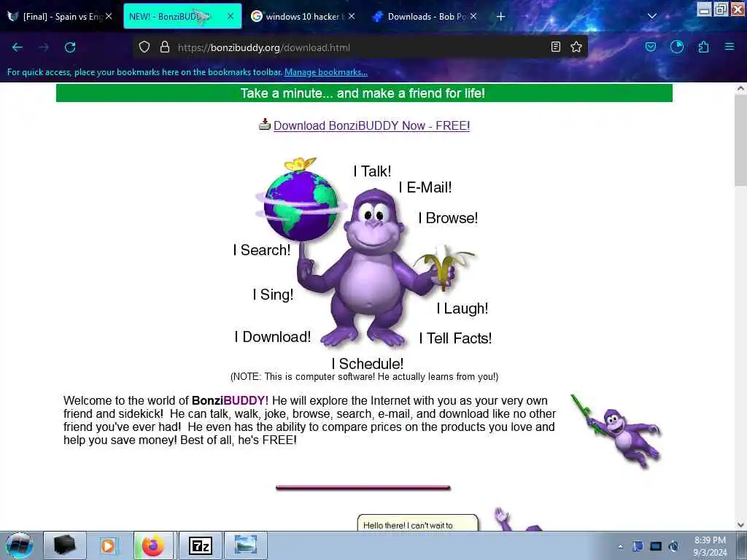This screenshot has height=560, width=747.
Task: Click the flag tray icon
Action: pyautogui.click(x=638, y=546)
